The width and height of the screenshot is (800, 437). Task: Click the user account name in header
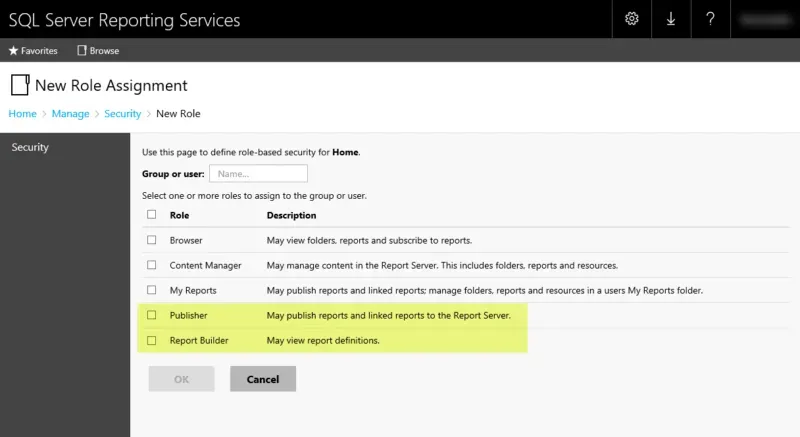tap(764, 19)
